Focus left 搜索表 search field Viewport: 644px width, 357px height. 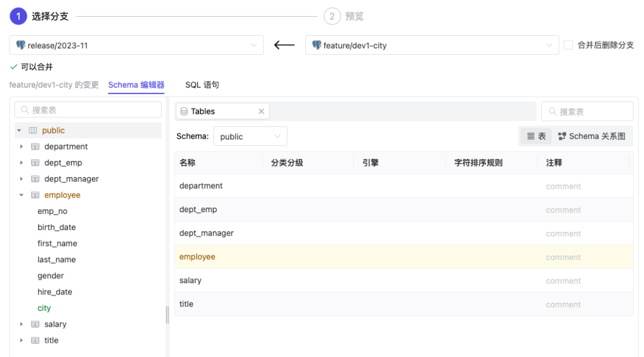(x=88, y=110)
